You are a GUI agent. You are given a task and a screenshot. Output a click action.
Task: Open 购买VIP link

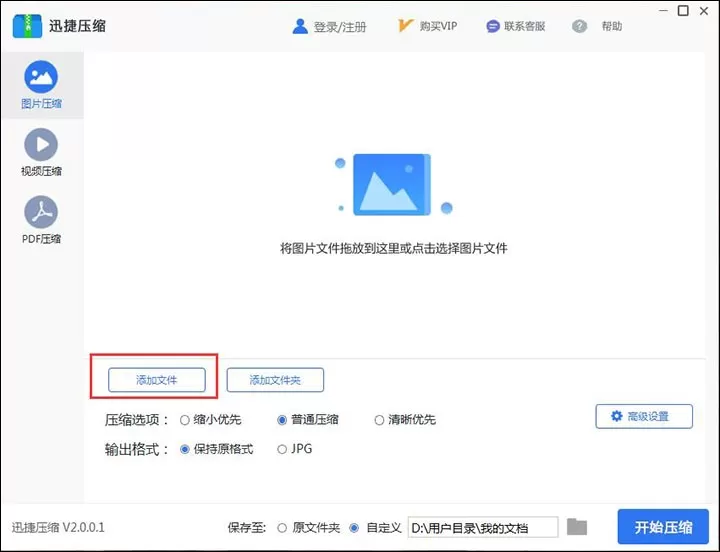(x=438, y=26)
